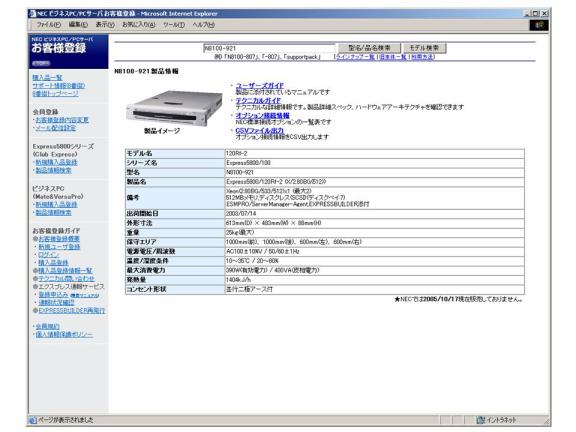Open the サポート情報 sidebar link
This screenshot has width=576, height=432.
click(x=58, y=86)
